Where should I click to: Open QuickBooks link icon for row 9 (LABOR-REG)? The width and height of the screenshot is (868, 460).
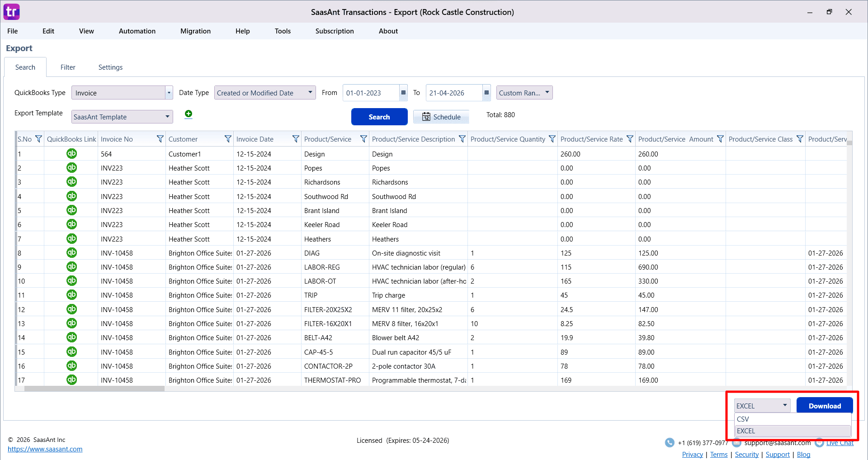coord(71,267)
